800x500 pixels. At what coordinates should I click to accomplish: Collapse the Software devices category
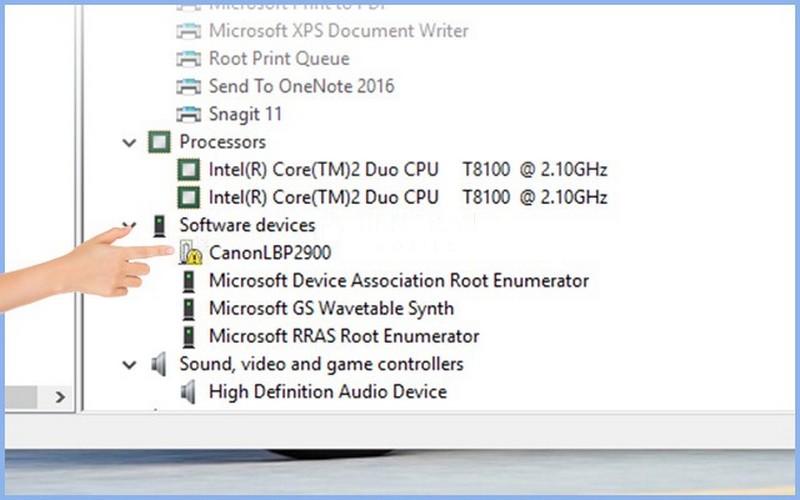point(129,226)
